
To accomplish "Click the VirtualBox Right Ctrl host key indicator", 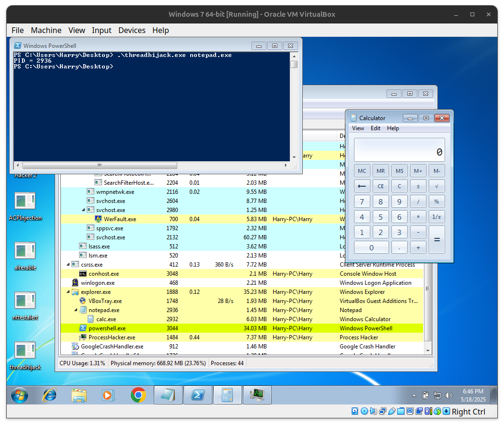I will (469, 412).
